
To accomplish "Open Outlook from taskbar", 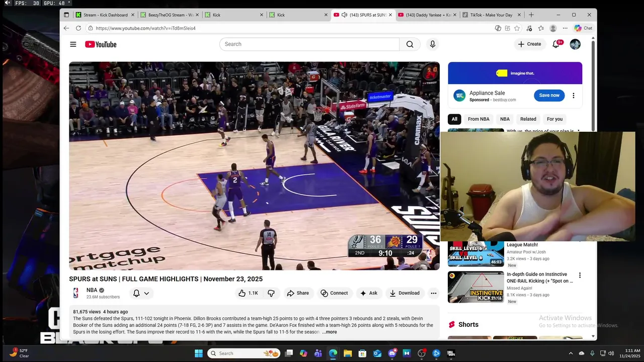I will click(x=377, y=353).
